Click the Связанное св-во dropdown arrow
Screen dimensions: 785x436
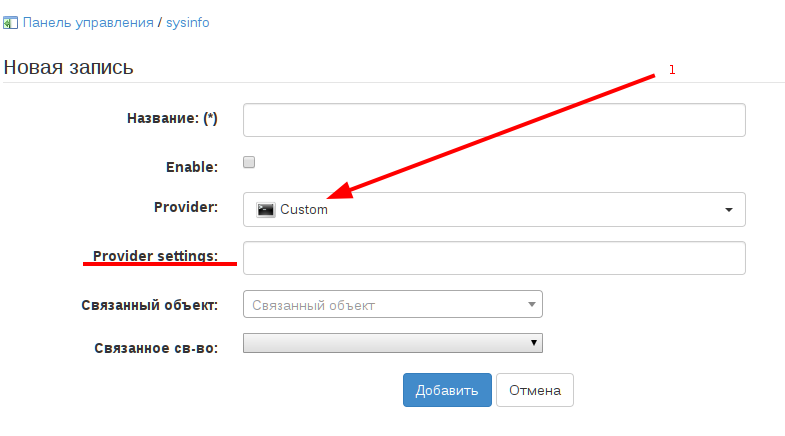coord(534,343)
